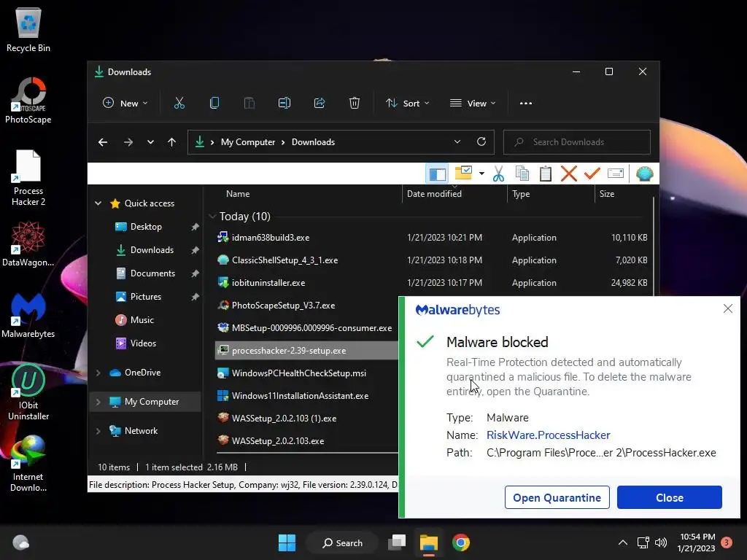Click PhotoScape desktop shortcut icon
Image resolution: width=747 pixels, height=560 pixels.
pyautogui.click(x=28, y=100)
